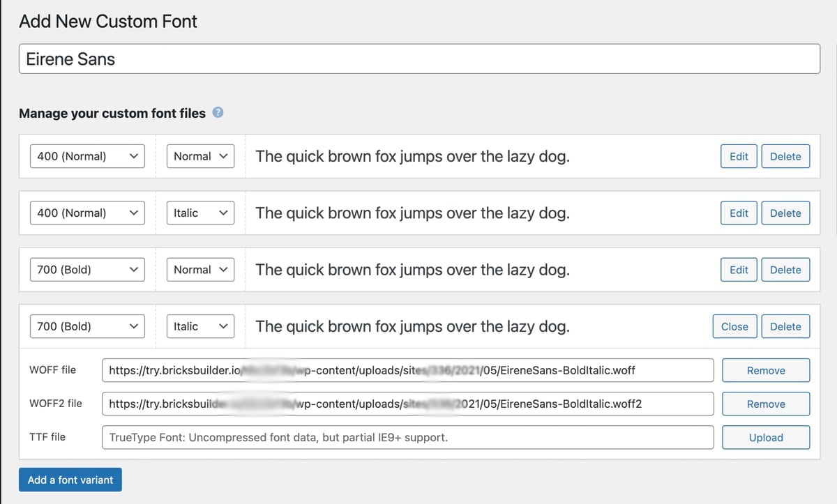Click Edit for the 400 Normal variant
Viewport: 837px width, 504px height.
pos(739,156)
